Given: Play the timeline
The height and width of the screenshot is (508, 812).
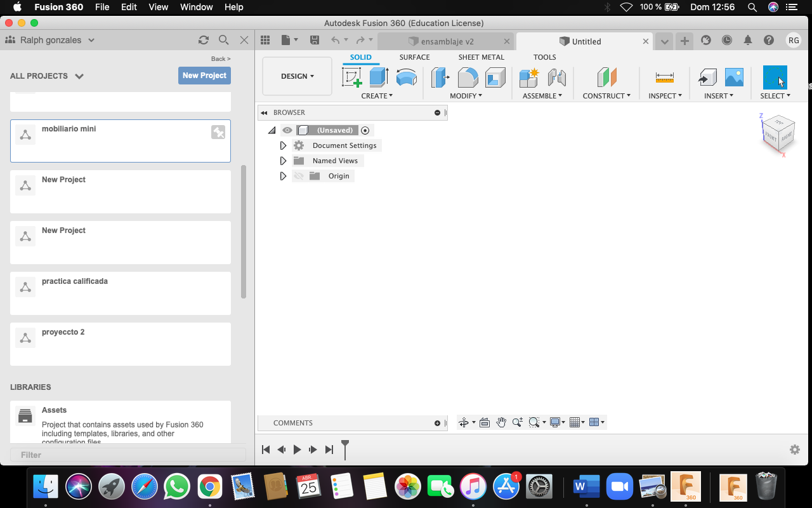Looking at the screenshot, I should 297,450.
